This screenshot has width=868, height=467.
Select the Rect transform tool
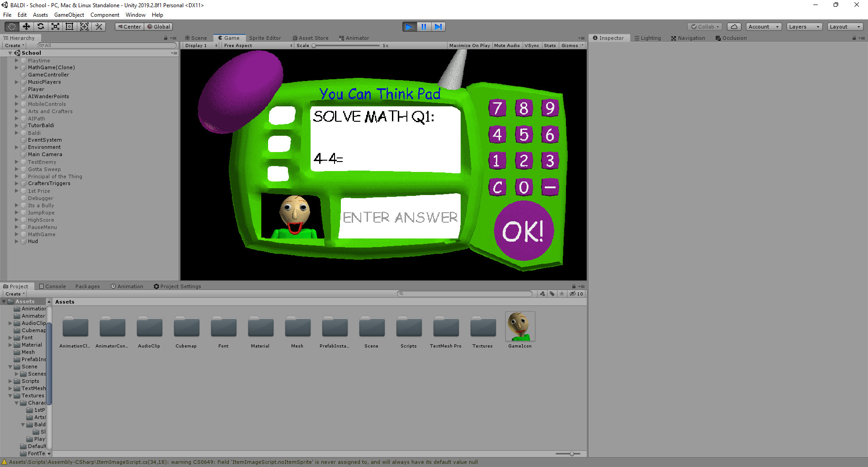click(x=70, y=27)
